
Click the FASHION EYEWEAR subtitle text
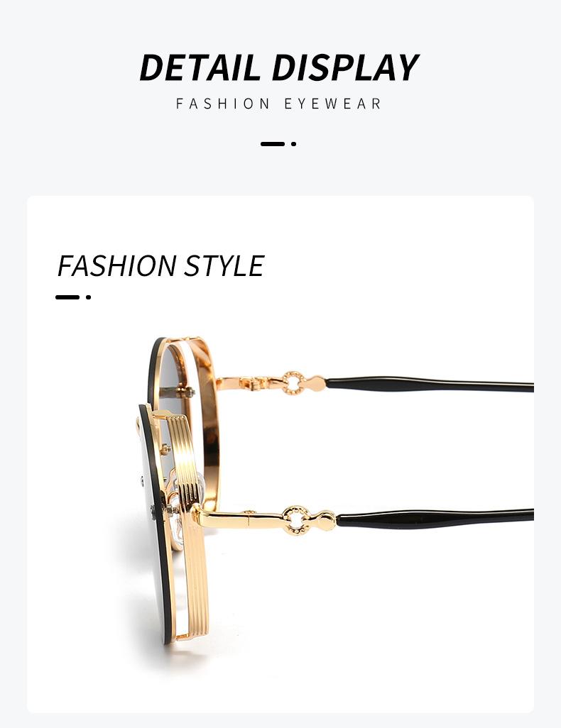pyautogui.click(x=279, y=104)
